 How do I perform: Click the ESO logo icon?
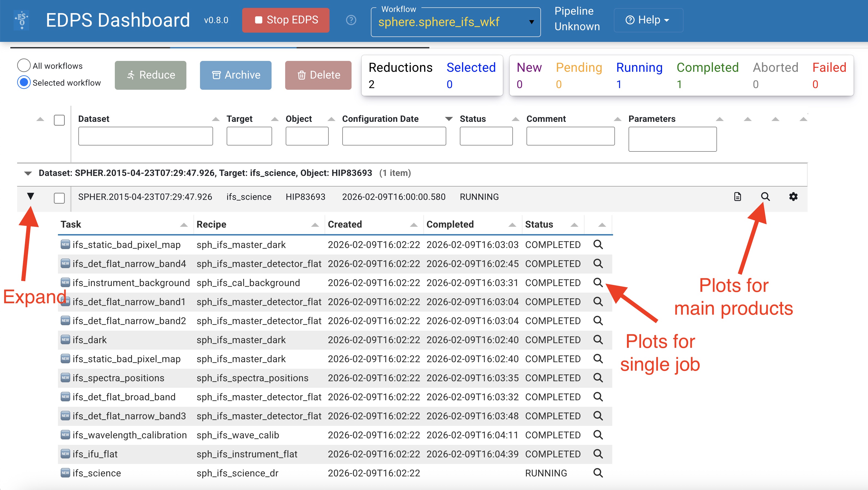point(21,20)
